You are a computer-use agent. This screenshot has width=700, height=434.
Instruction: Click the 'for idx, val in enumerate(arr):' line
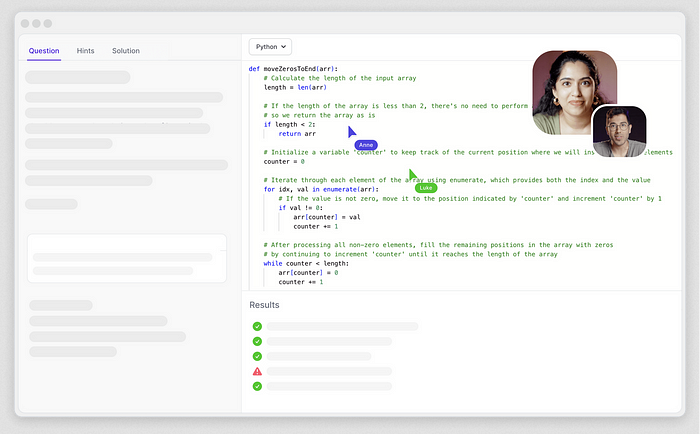pos(321,189)
